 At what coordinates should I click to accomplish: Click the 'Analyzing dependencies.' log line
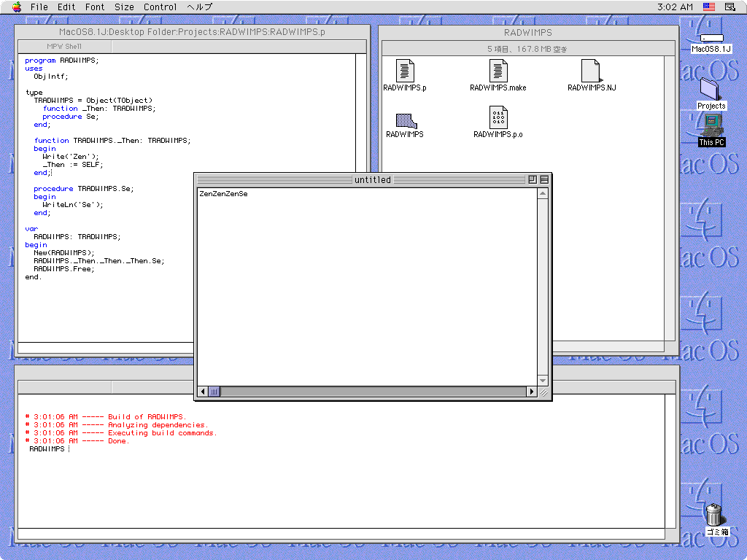point(116,425)
